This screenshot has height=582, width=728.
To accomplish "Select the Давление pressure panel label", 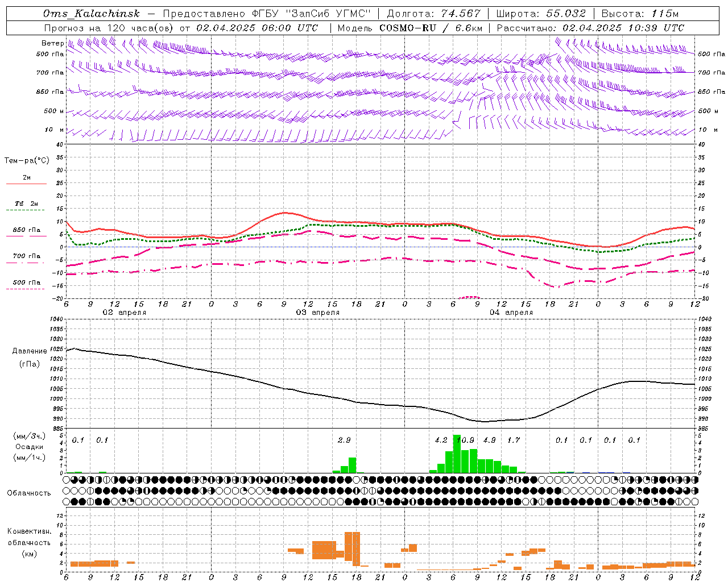I will [30, 351].
